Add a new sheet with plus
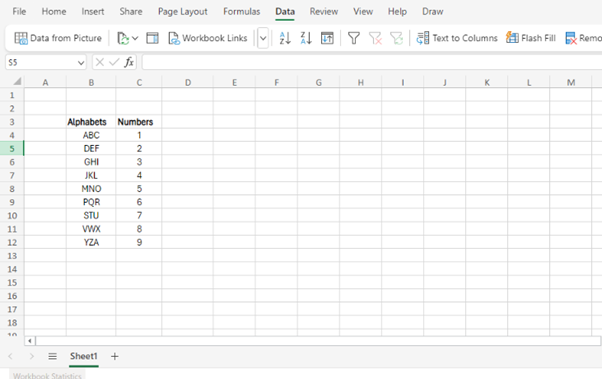 tap(114, 357)
